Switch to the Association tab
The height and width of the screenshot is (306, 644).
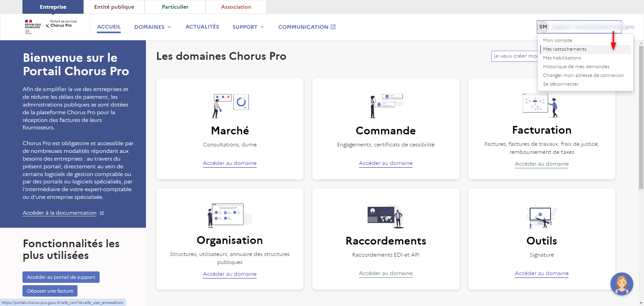coord(236,7)
